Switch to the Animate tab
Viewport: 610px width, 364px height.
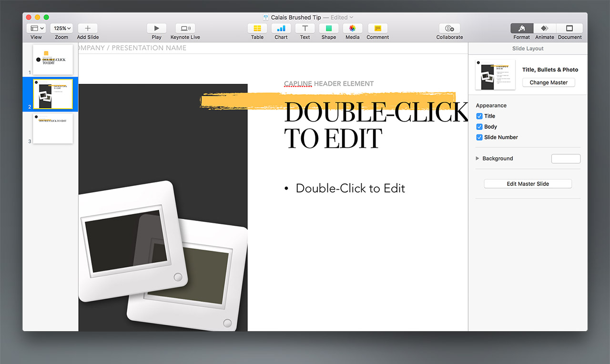[x=545, y=29]
